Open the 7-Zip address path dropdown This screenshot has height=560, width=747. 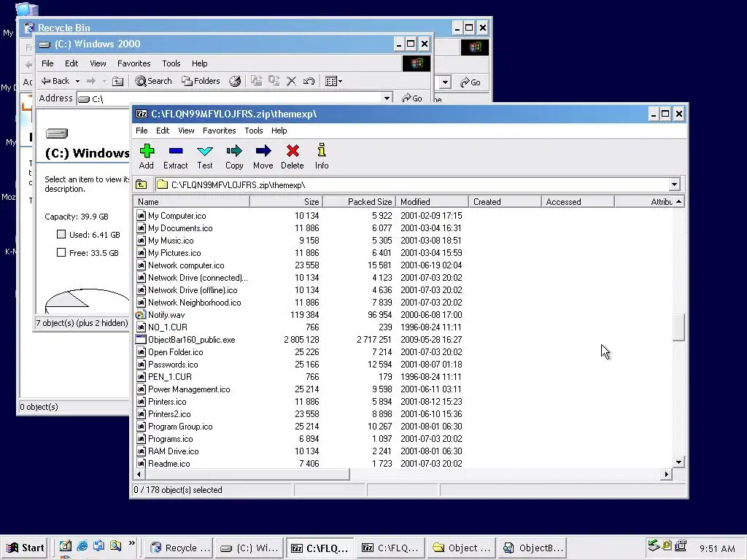[x=674, y=184]
